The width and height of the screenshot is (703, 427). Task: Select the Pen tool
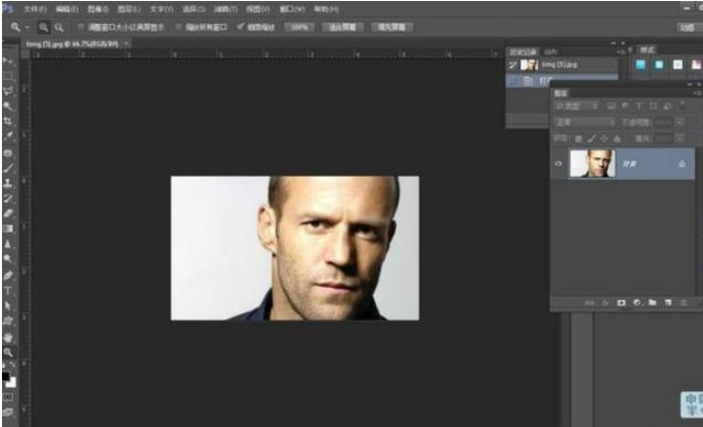point(8,275)
